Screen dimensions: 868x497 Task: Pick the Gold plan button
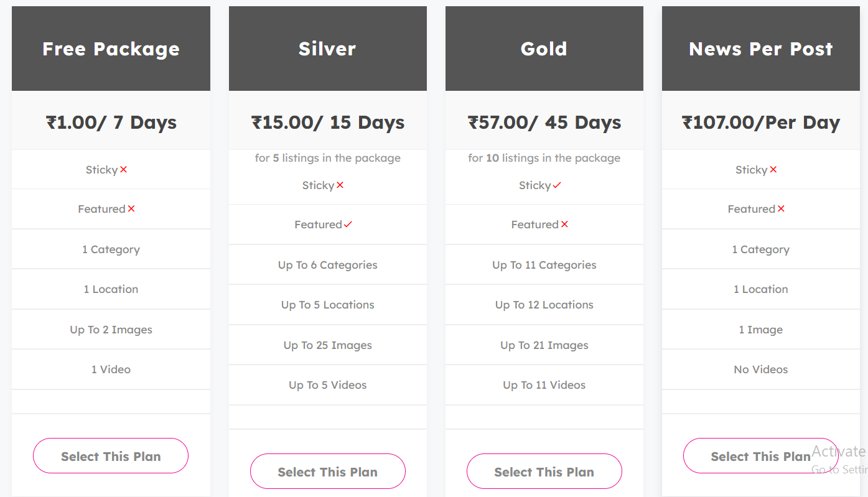click(x=544, y=471)
